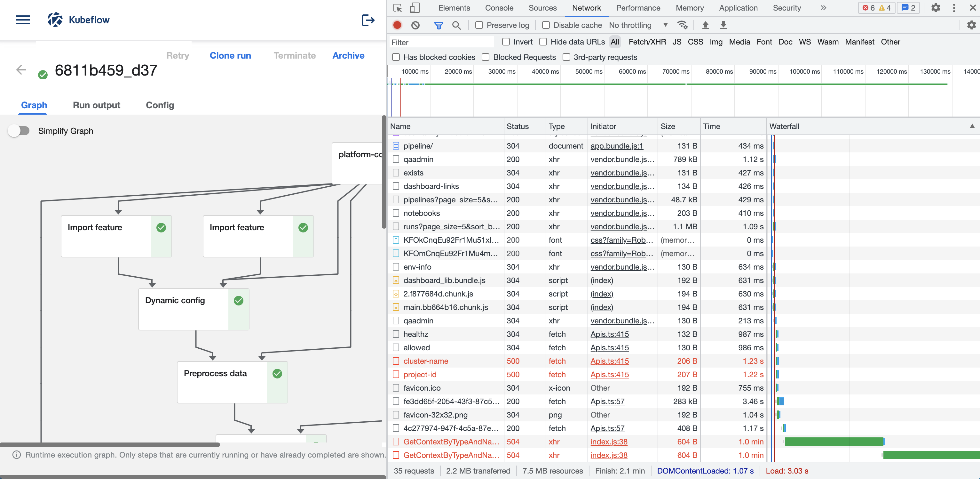Toggle the Simplify Graph switch
This screenshot has width=980, height=479.
click(19, 131)
